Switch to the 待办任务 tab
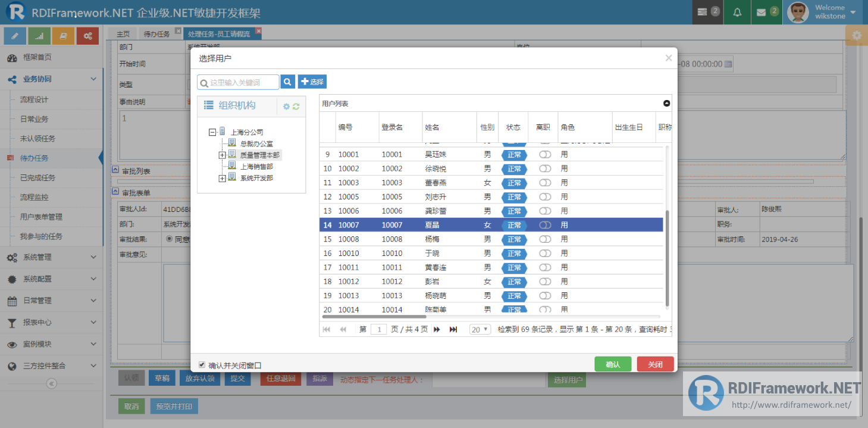Viewport: 868px width, 428px height. pos(156,34)
